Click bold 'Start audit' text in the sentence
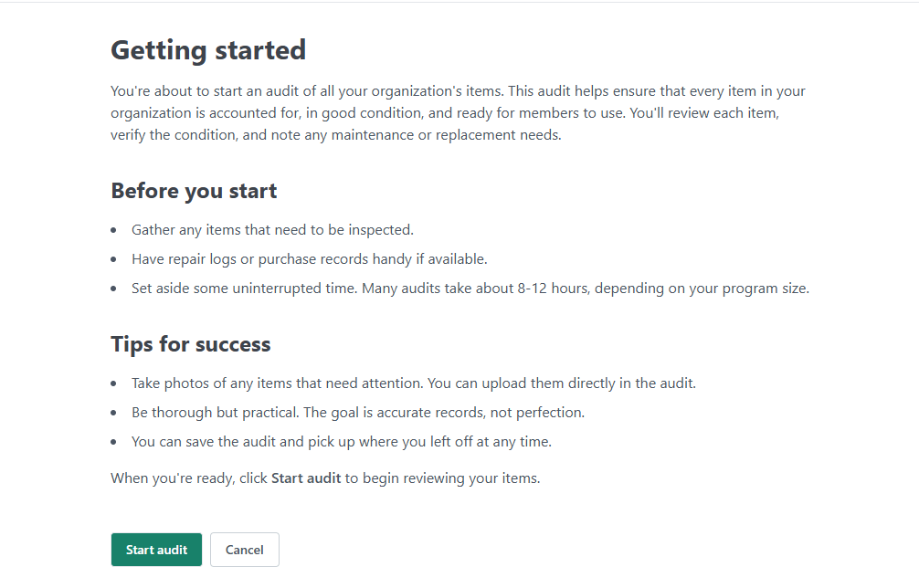Viewport: 919px width, 588px height. click(x=306, y=478)
